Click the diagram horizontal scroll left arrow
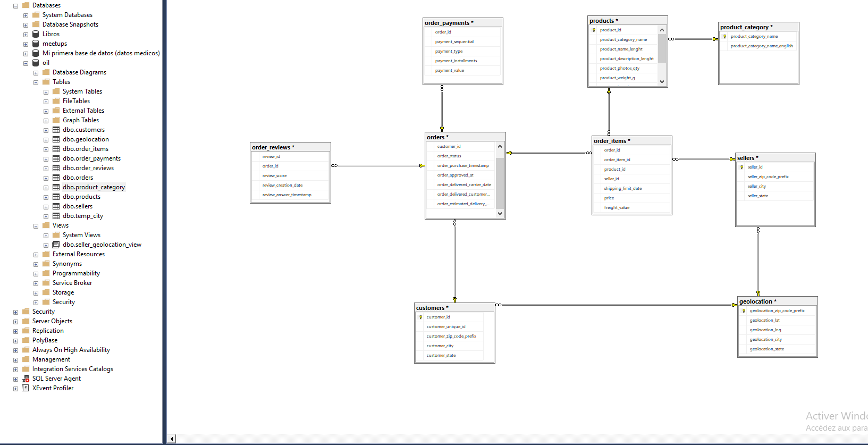The width and height of the screenshot is (868, 445). (172, 439)
